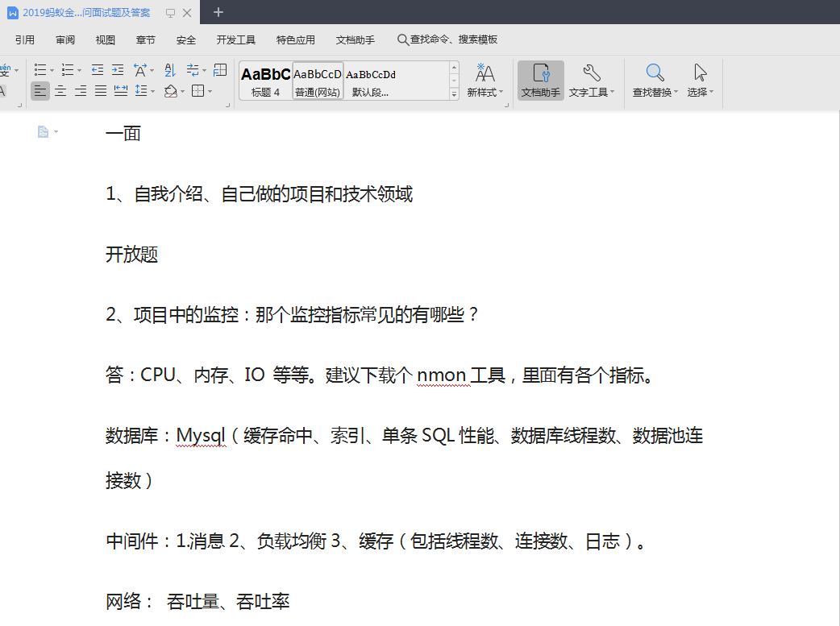
Task: Open paragraph settings dialog launcher
Action: point(228,106)
